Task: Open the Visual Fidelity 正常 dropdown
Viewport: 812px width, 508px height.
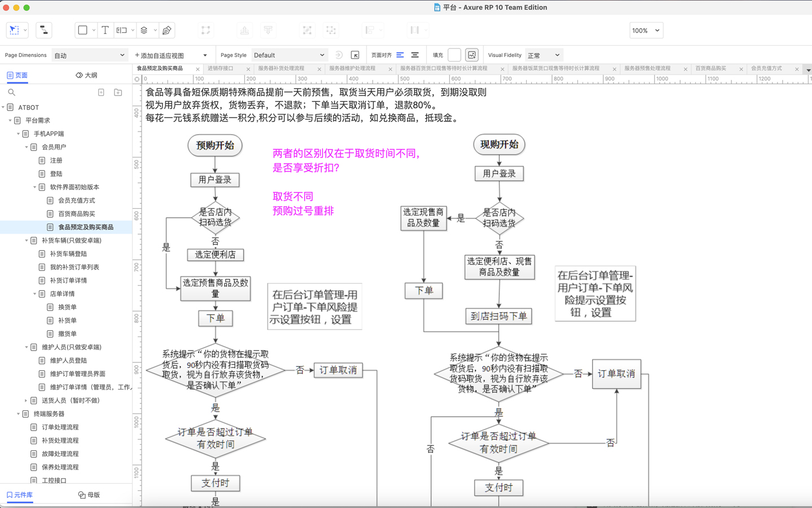Action: click(x=543, y=55)
